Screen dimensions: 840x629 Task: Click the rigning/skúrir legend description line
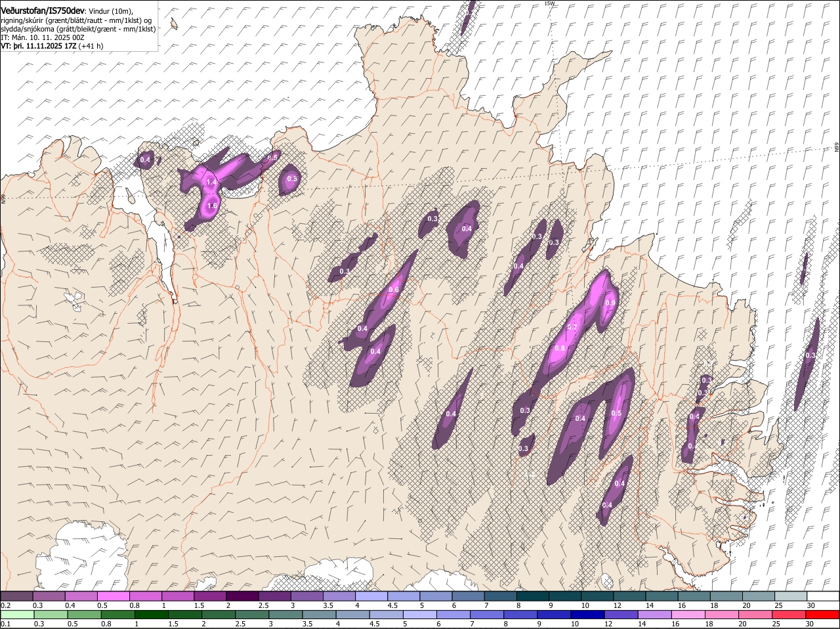tap(76, 20)
